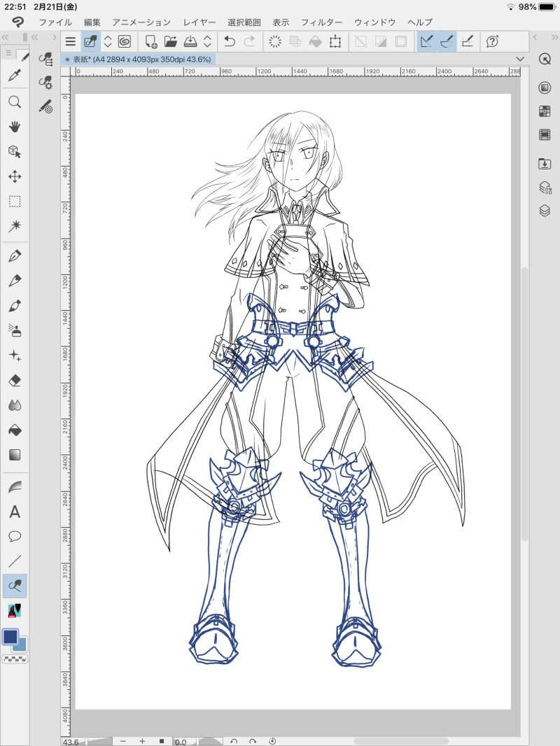560x746 pixels.
Task: Collapse the left tool palette dock
Action: pyautogui.click(x=5, y=37)
